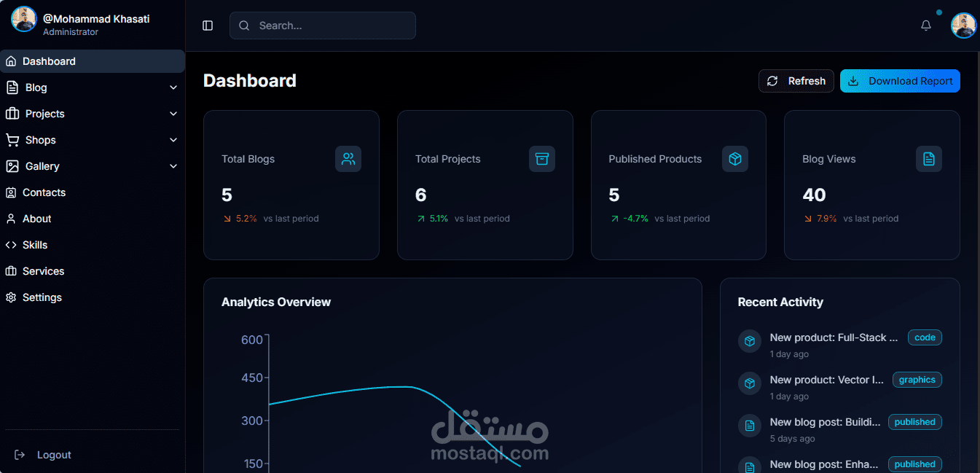The image size is (980, 473).
Task: Toggle the sidebar panel icon
Action: [208, 26]
